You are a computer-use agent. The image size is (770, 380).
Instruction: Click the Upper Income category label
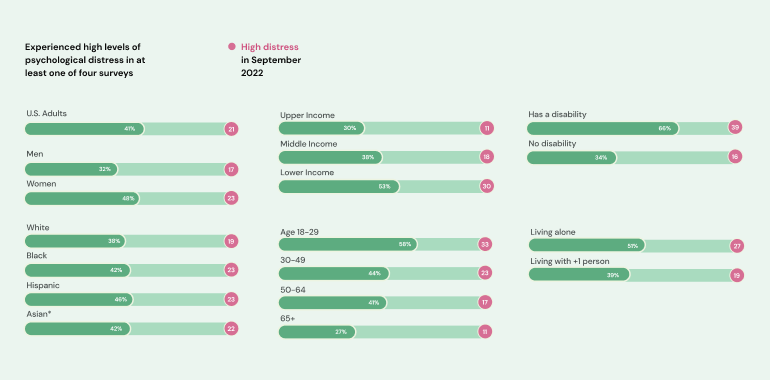click(307, 115)
